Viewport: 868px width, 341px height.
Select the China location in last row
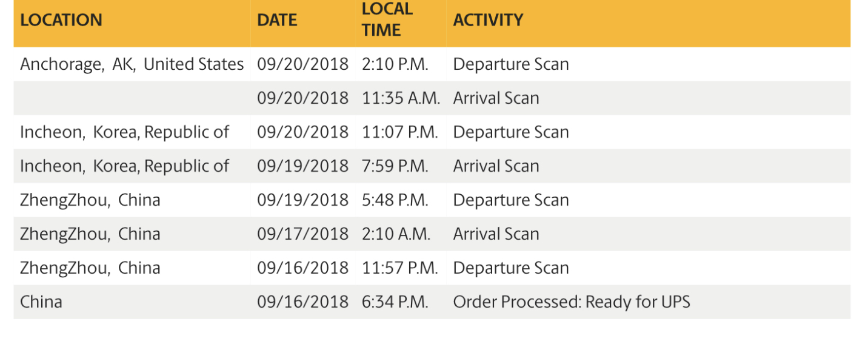tap(41, 302)
